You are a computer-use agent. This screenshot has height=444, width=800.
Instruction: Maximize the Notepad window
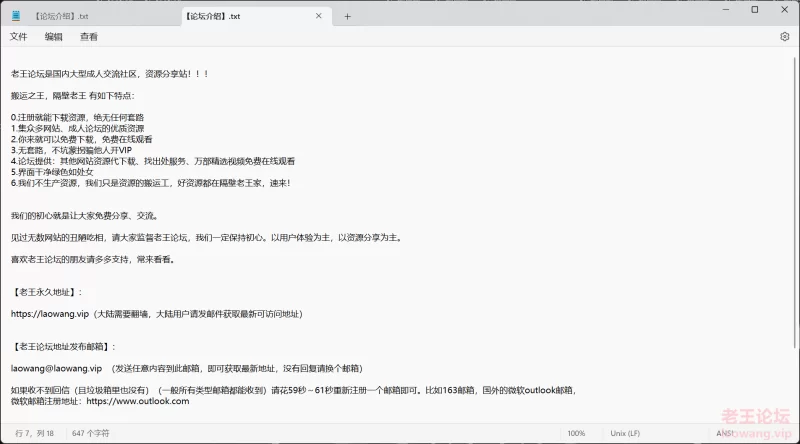pyautogui.click(x=755, y=9)
